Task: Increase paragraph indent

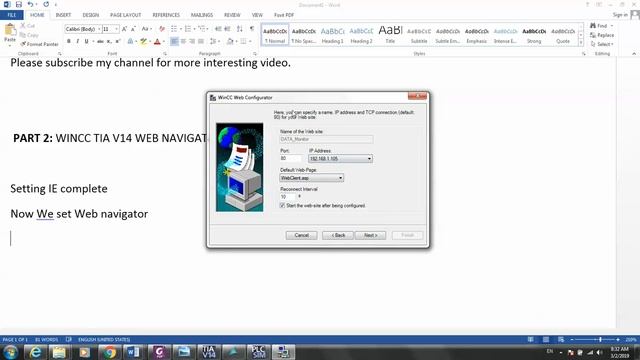Action: click(x=227, y=29)
